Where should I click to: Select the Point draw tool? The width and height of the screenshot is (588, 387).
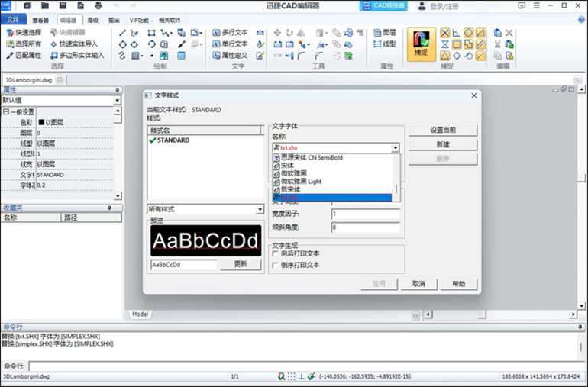(x=152, y=56)
